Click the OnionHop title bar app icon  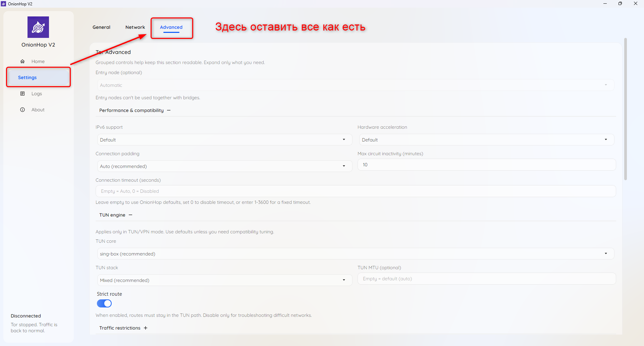(4, 4)
